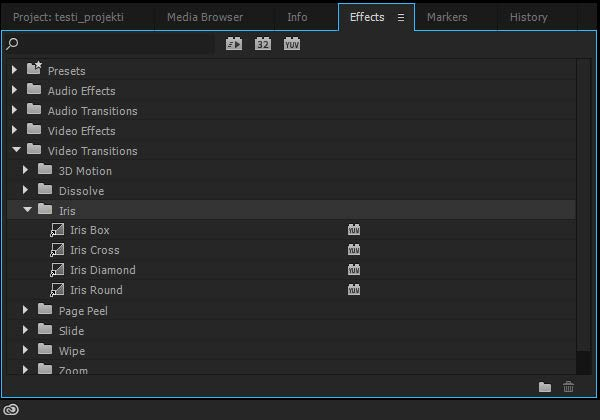Select the Dissolve label
600x420 pixels.
coord(82,191)
